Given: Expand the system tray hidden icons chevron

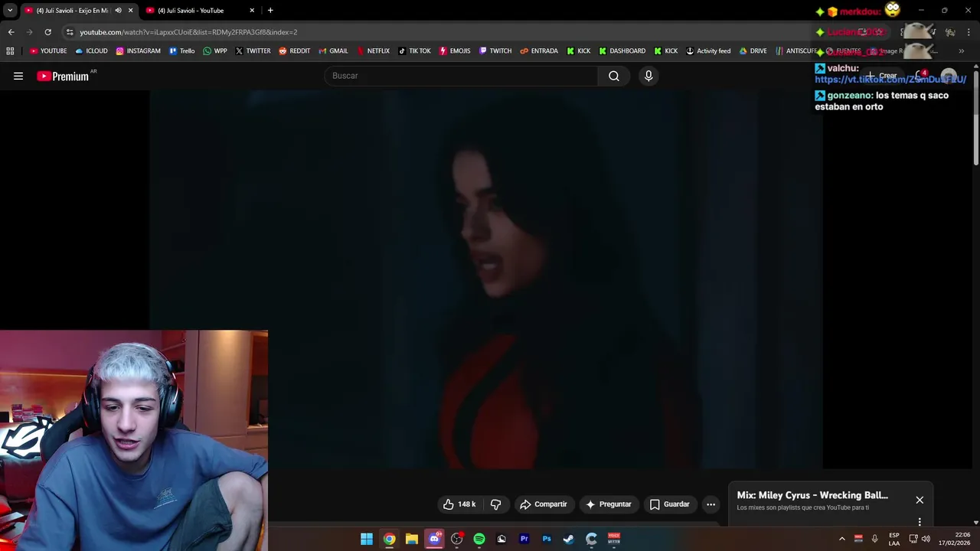Looking at the screenshot, I should point(841,539).
